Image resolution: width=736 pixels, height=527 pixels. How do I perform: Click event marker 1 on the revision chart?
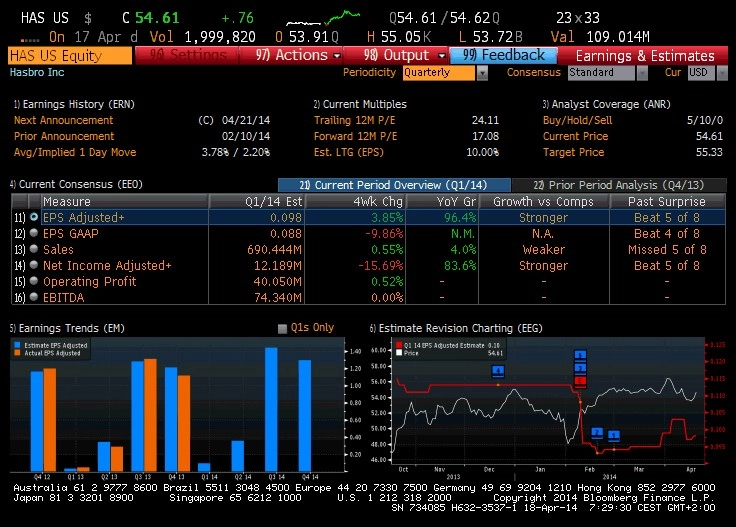click(613, 435)
